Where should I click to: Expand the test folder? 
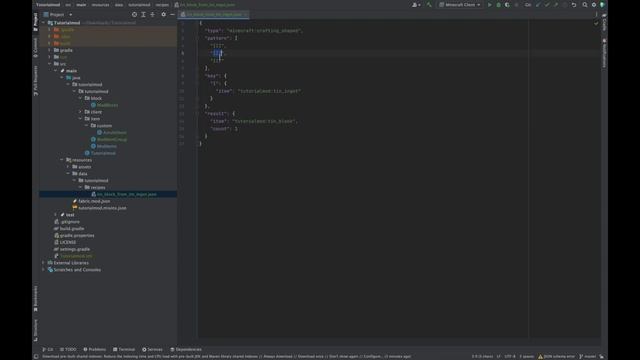pos(56,215)
